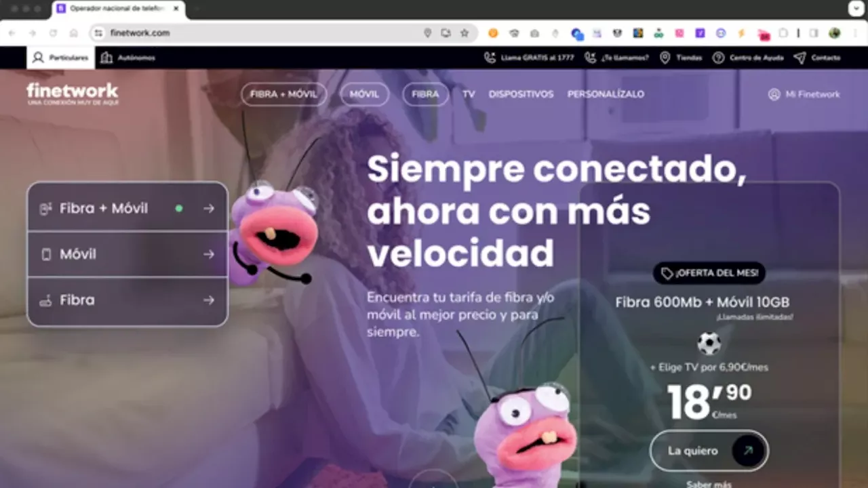Click the browser forward arrow
Screen dimensions: 868x488
(x=33, y=33)
